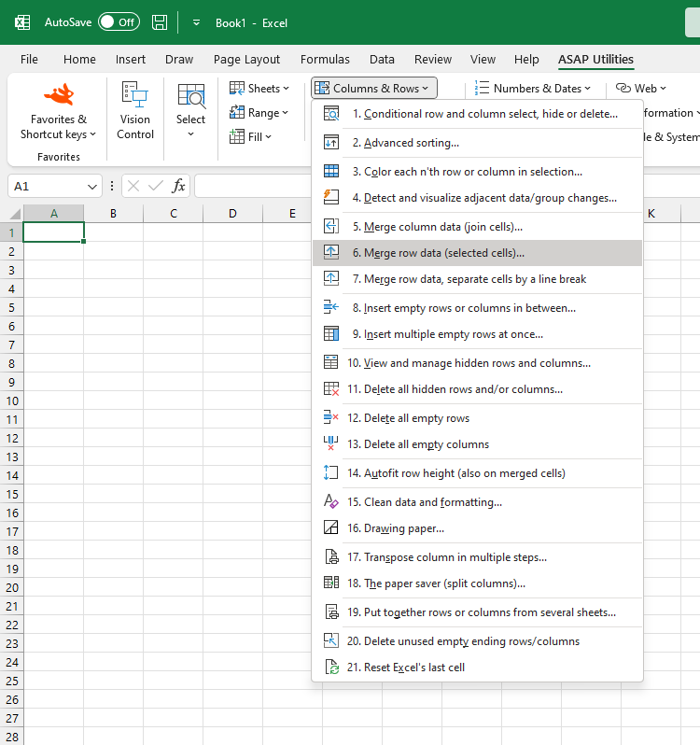Click the Reset Excel's last cell icon
700x745 pixels.
coord(331,668)
